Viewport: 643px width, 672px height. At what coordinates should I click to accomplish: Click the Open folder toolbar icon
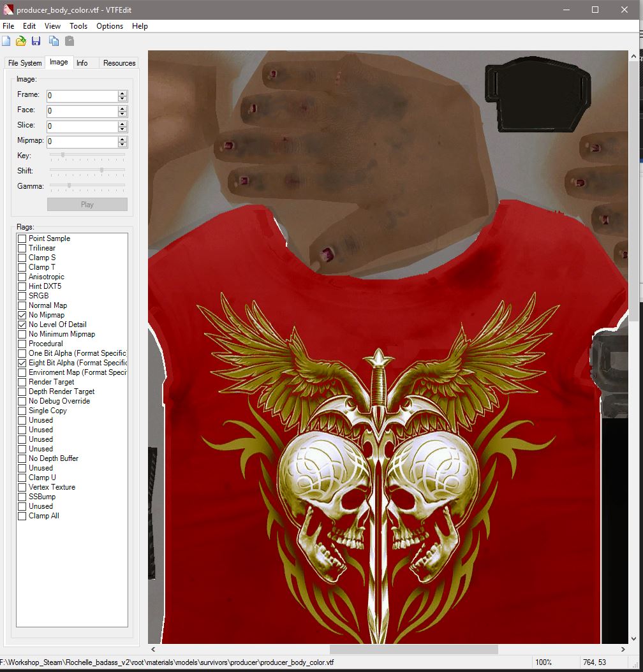pos(20,41)
